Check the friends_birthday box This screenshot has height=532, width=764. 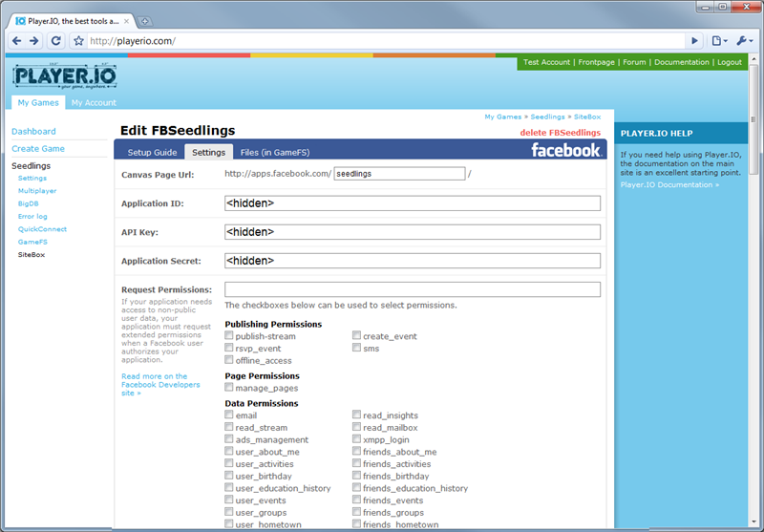coord(356,475)
